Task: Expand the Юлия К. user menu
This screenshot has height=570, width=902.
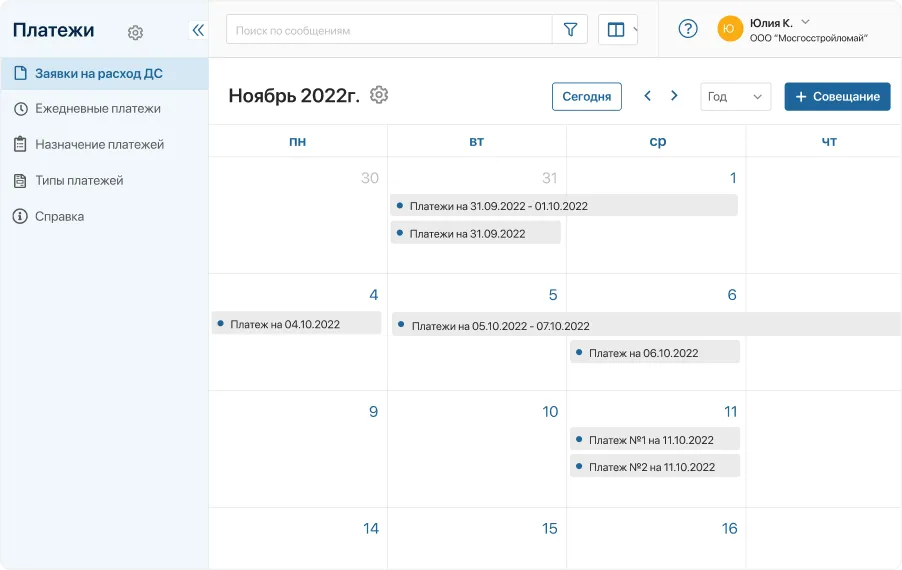Action: [806, 22]
